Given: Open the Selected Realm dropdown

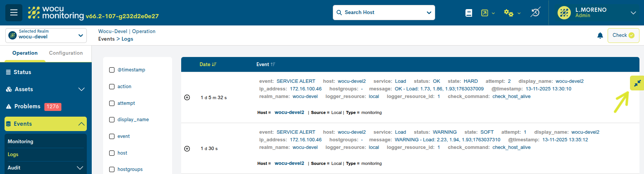Looking at the screenshot, I should [46, 35].
